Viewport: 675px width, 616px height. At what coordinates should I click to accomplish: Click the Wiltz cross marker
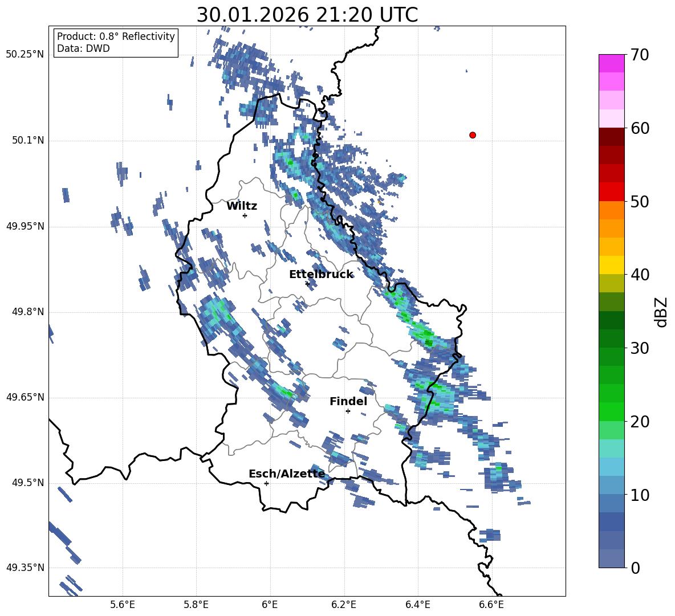pos(245,215)
